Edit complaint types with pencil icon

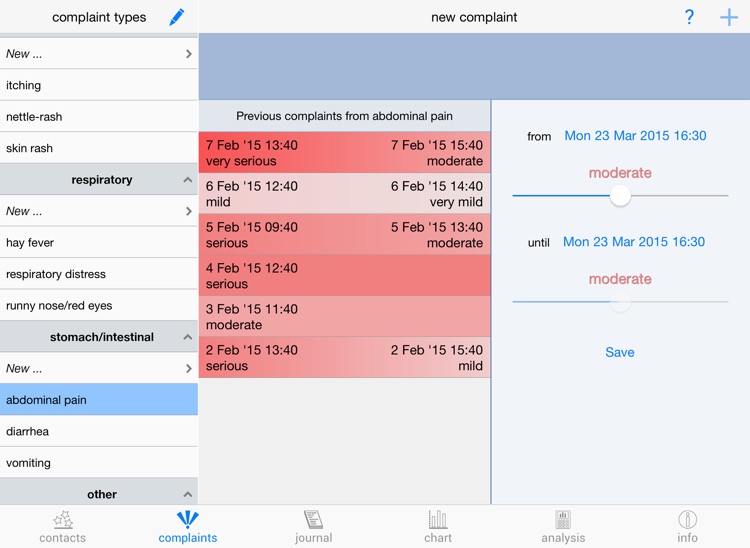pos(177,17)
